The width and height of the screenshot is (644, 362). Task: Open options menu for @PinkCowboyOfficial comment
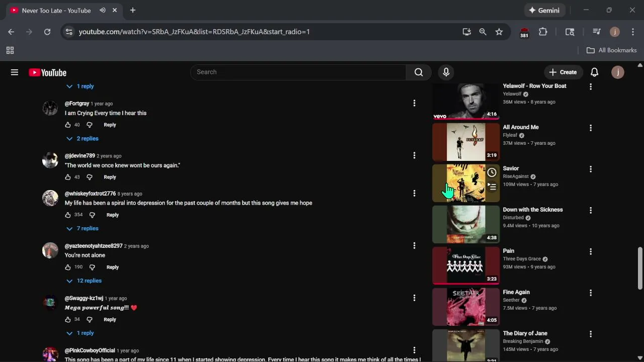click(414, 350)
